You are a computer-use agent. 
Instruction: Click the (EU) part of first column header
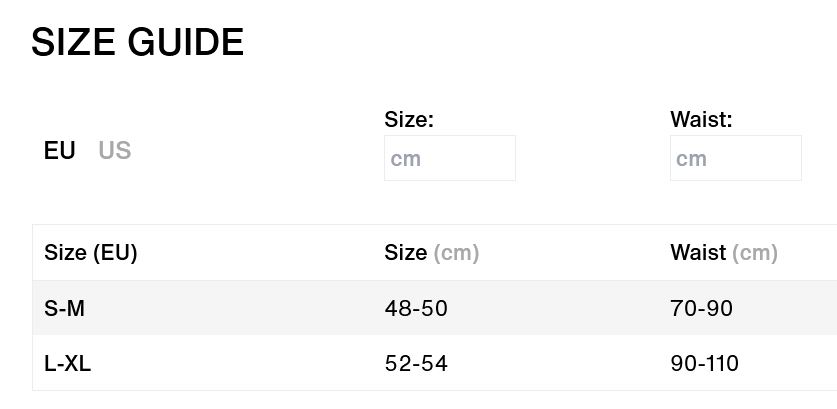(115, 253)
